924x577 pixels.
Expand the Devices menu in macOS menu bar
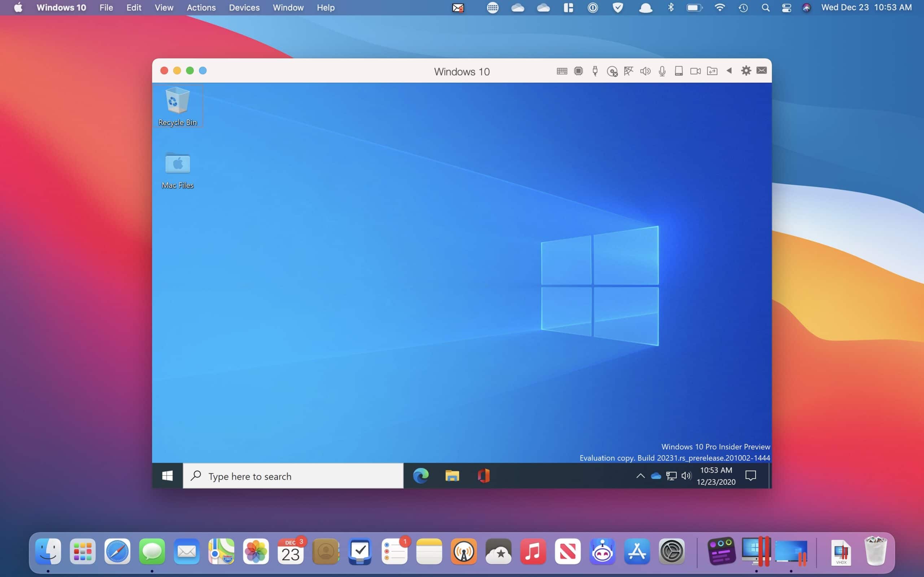(244, 7)
